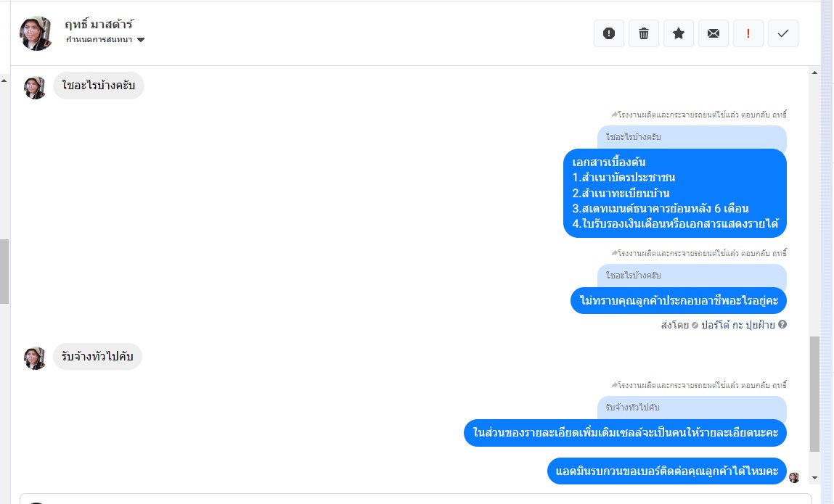Open ฤทธิ์ มาสด้าร์ profile picture in header
Image resolution: width=834 pixels, height=504 pixels.
tap(36, 33)
